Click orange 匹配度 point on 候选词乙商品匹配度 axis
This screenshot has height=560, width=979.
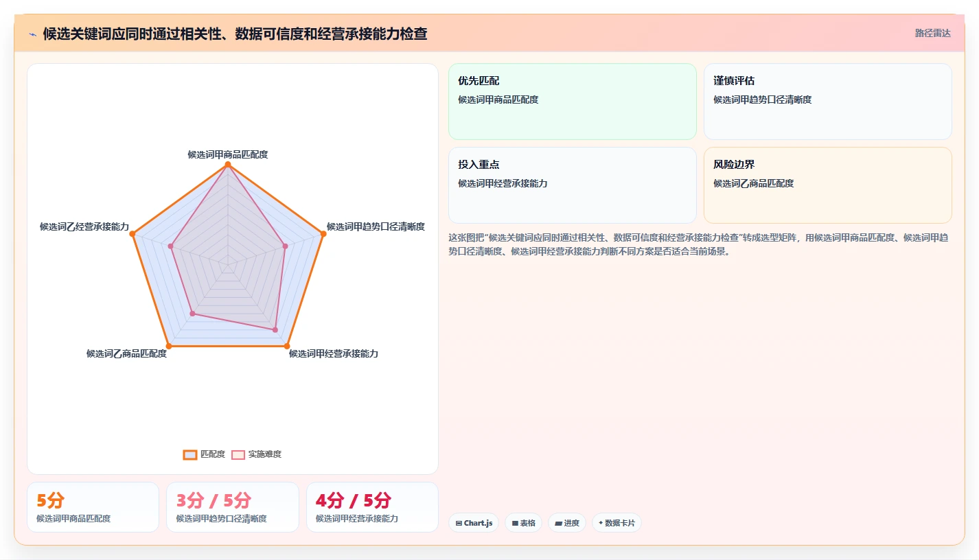pos(169,345)
